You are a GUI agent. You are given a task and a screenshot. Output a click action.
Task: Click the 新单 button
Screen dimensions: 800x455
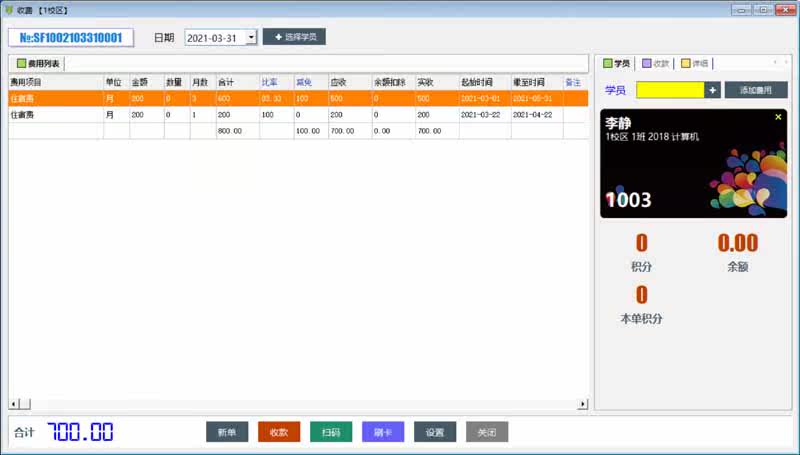(227, 432)
